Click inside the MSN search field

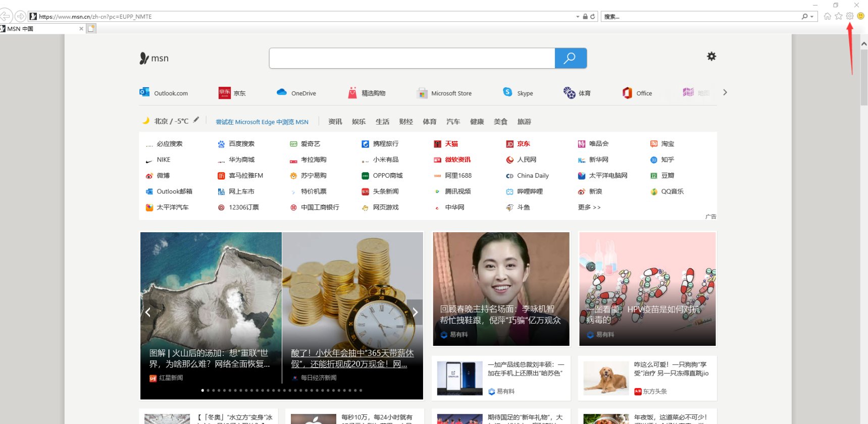(412, 58)
